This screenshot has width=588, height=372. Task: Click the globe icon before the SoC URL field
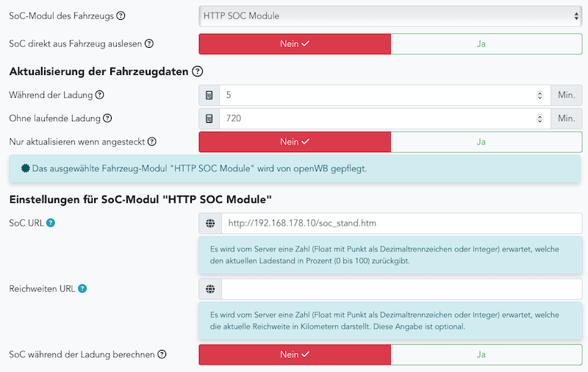[x=210, y=223]
